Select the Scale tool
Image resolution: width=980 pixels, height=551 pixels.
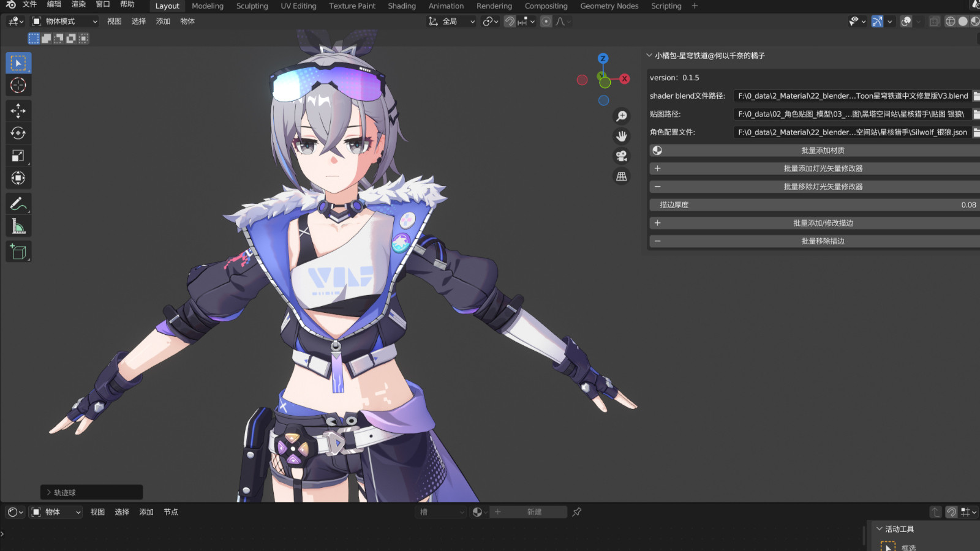18,156
